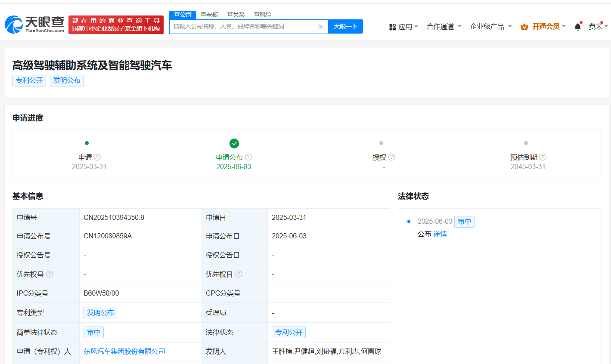Open the 费米 user account menu
This screenshot has height=364, width=611.
click(598, 27)
